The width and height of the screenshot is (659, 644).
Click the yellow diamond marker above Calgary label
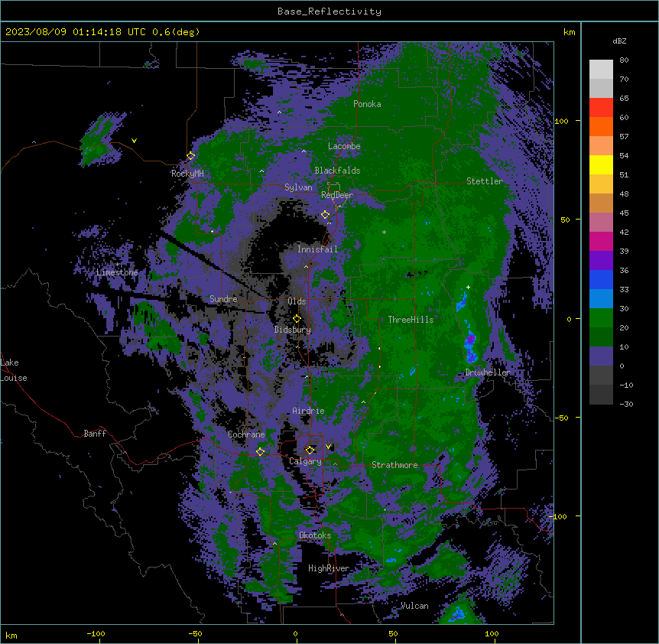310,450
